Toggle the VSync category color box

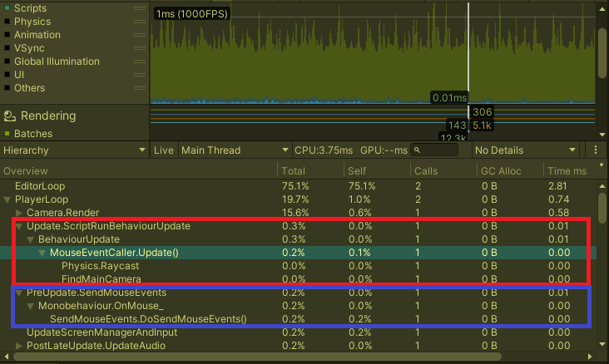point(7,48)
